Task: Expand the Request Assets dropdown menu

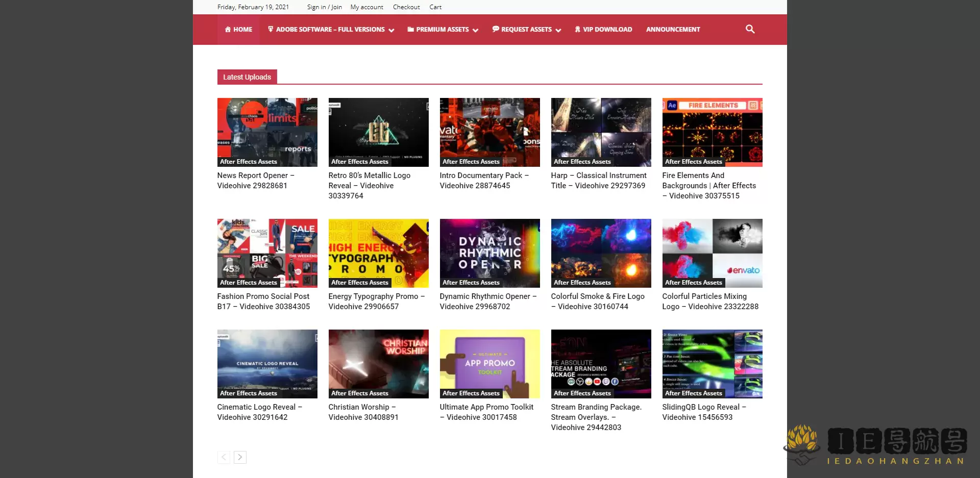Action: pyautogui.click(x=526, y=30)
